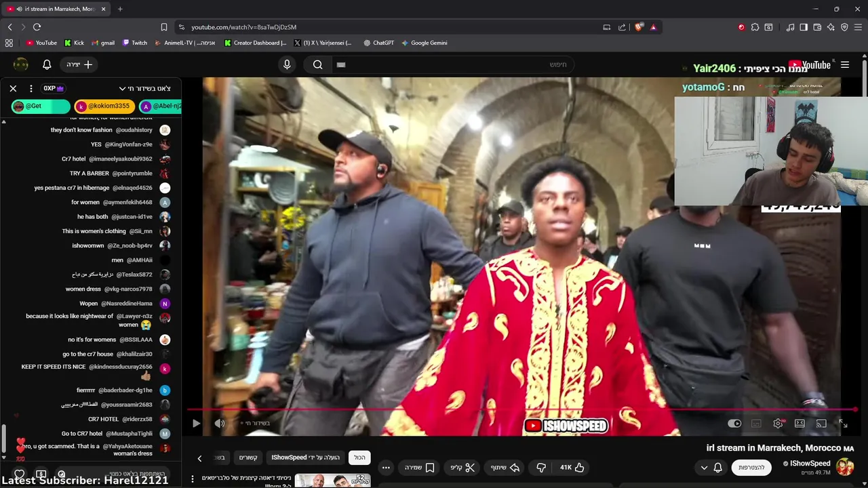Image resolution: width=868 pixels, height=488 pixels.
Task: Open the browser extensions puzzle icon
Action: point(755,27)
